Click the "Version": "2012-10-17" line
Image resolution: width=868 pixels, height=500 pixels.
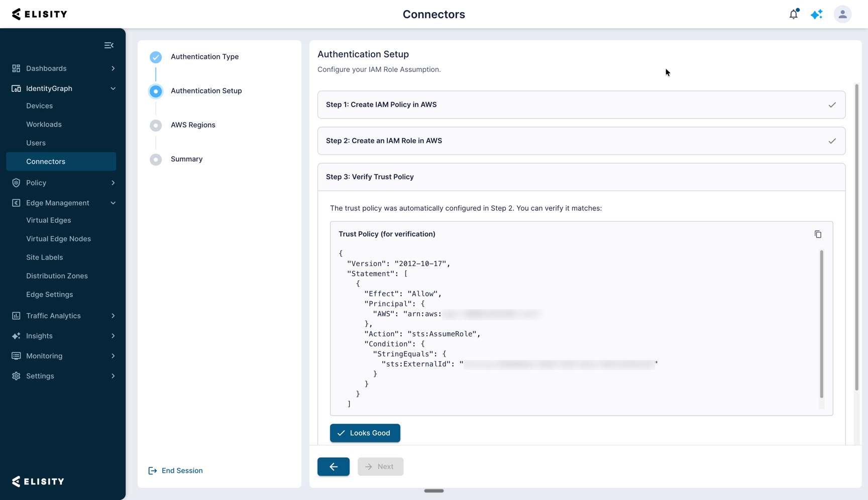[399, 264]
